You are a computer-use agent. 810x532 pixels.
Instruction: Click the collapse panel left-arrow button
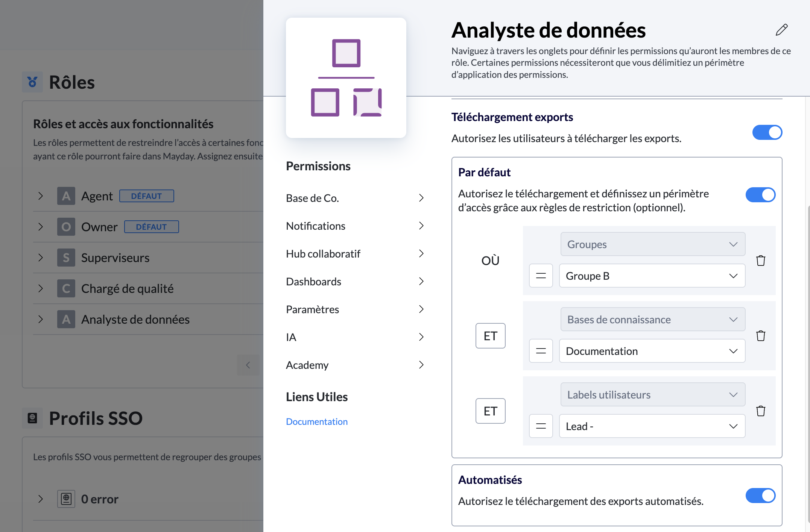click(248, 365)
